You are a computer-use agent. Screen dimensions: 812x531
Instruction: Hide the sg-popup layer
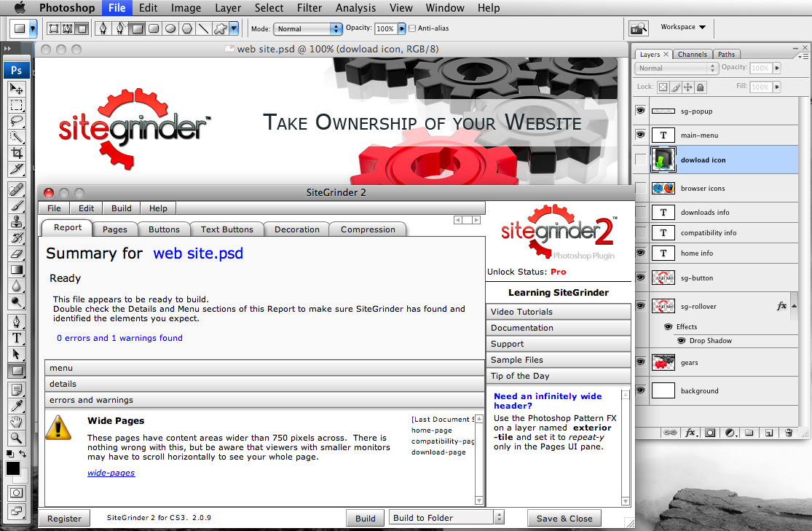(x=641, y=111)
